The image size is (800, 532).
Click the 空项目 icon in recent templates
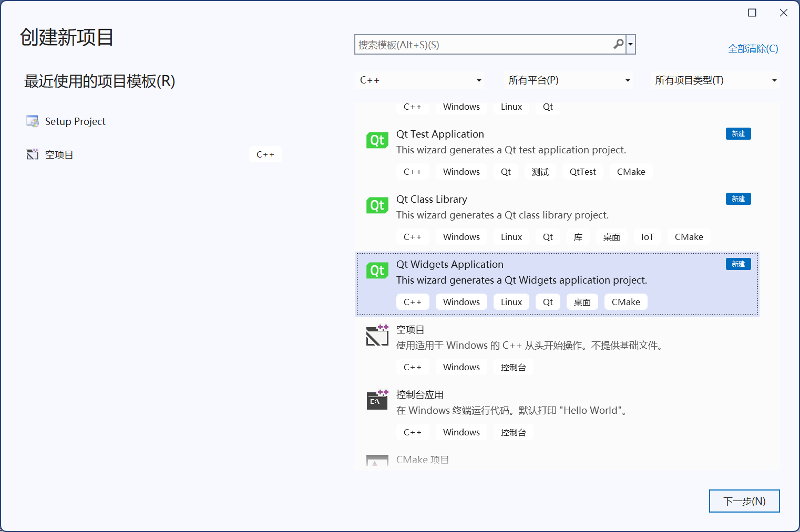click(x=33, y=154)
